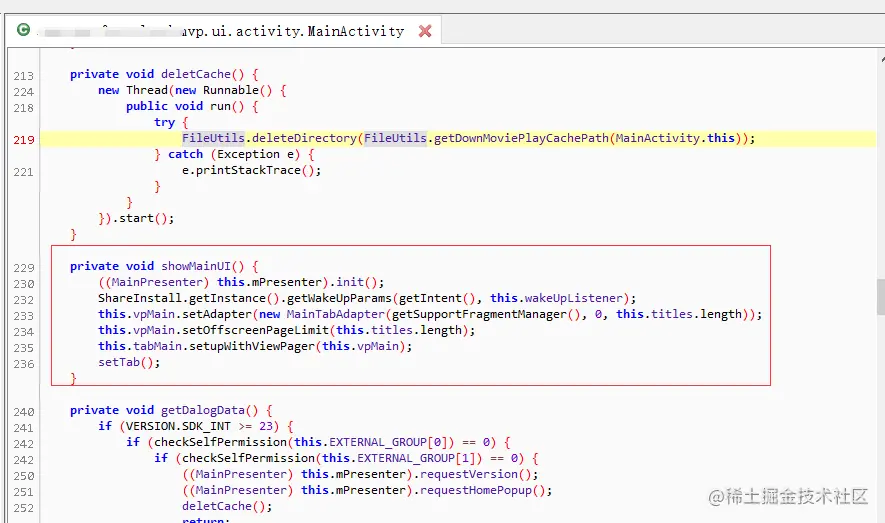Close the MainActivity tab
The image size is (885, 523).
425,31
